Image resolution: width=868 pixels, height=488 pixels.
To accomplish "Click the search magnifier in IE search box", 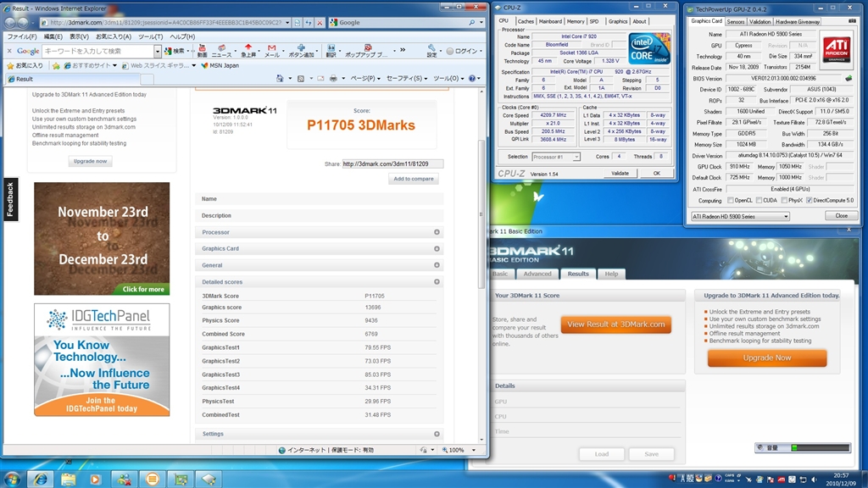I will [471, 23].
